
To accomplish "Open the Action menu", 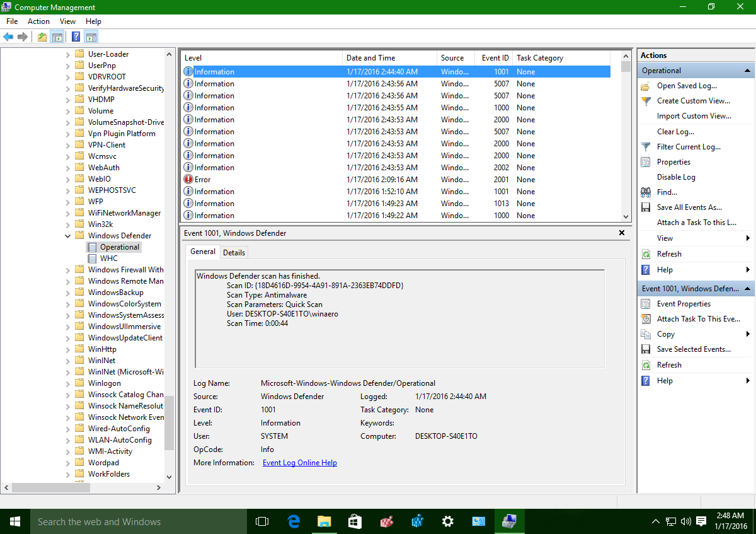I will tap(38, 21).
